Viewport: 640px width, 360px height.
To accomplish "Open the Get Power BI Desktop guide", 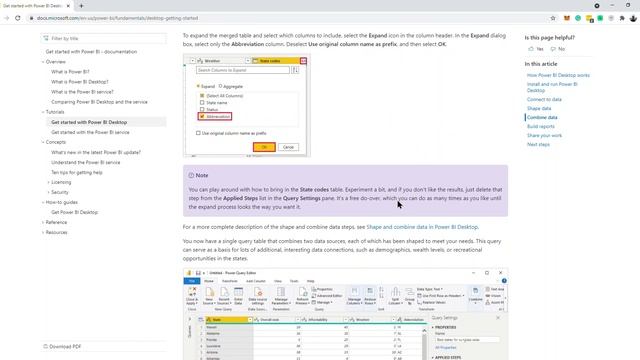I will [75, 213].
